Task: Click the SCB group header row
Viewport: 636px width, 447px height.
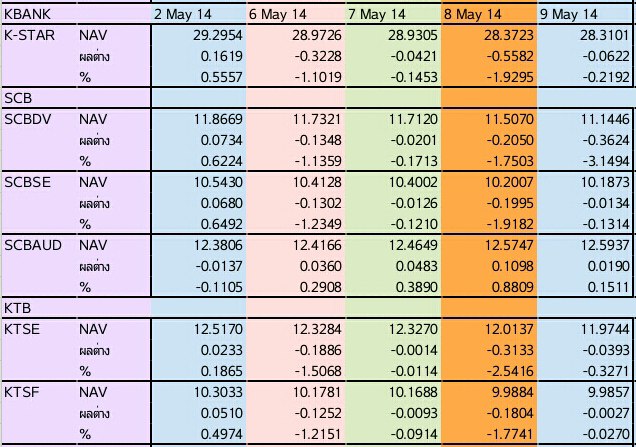Action: click(18, 97)
